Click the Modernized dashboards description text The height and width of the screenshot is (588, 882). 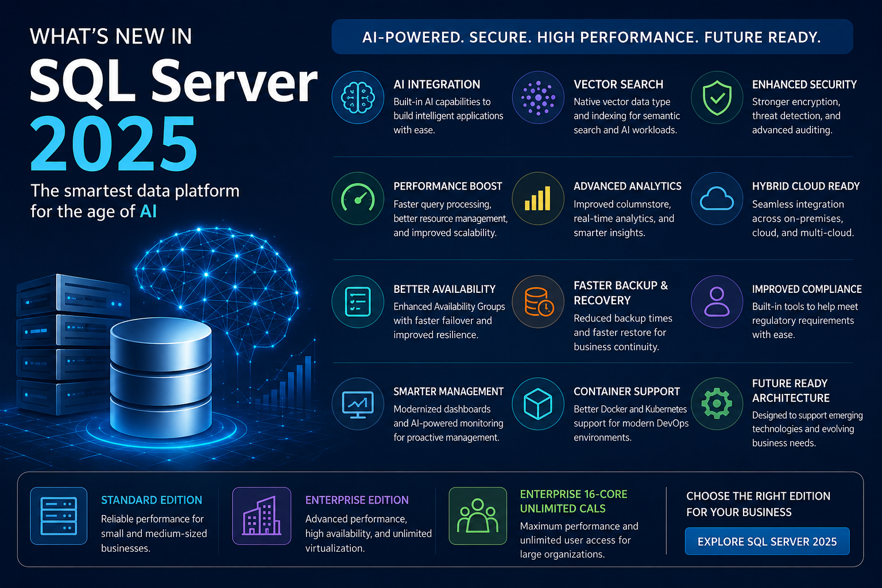coord(448,423)
